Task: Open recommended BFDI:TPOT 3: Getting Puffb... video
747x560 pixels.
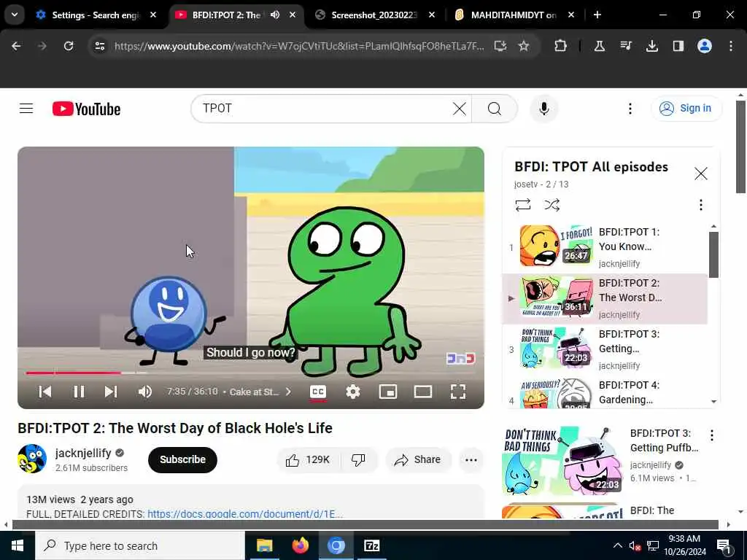Action: 601,461
